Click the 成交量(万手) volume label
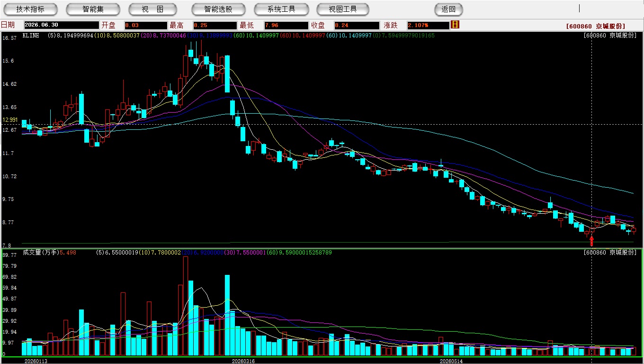 [x=41, y=253]
